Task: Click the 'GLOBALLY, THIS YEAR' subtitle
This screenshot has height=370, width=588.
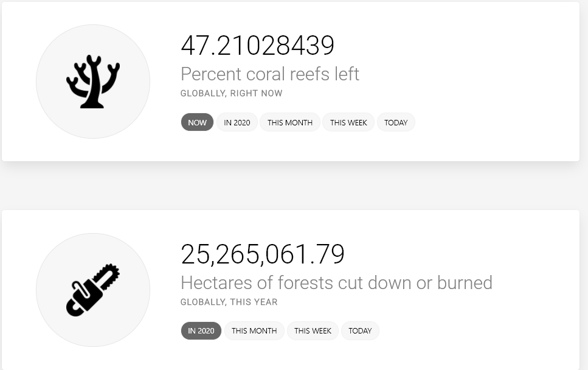Action: 229,302
